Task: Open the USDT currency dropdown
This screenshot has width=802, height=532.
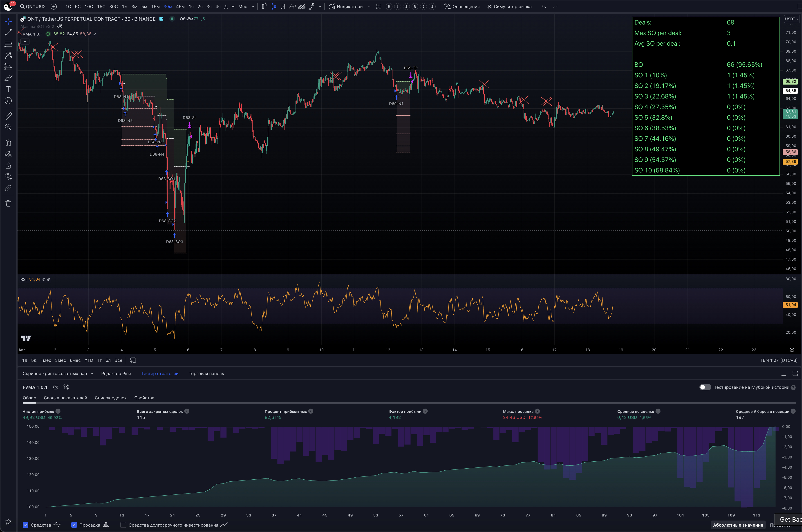Action: [x=792, y=19]
